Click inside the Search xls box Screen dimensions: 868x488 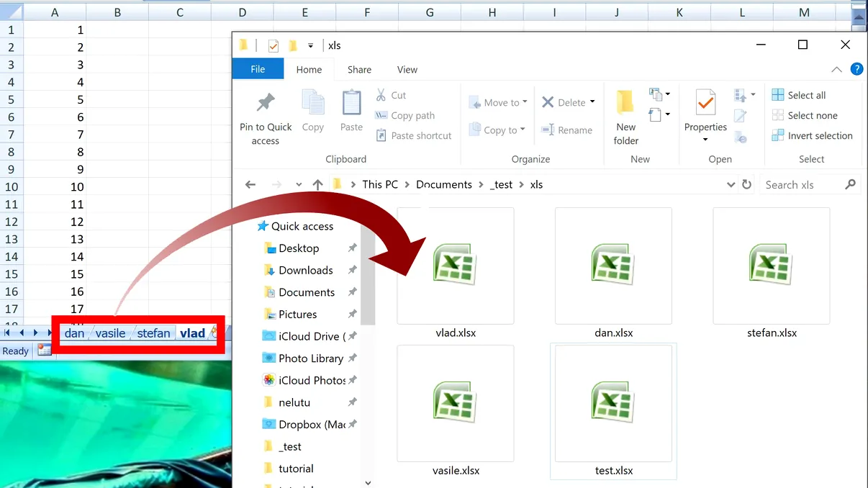click(799, 184)
